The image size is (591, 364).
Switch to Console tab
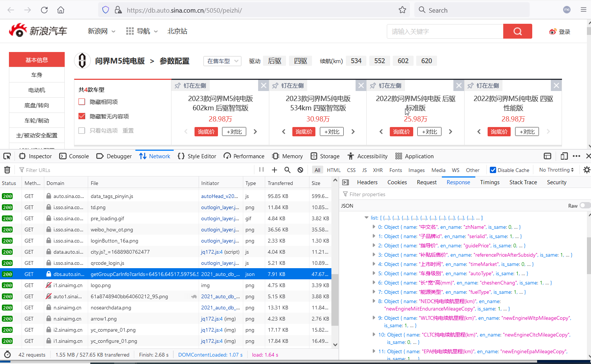(x=74, y=156)
